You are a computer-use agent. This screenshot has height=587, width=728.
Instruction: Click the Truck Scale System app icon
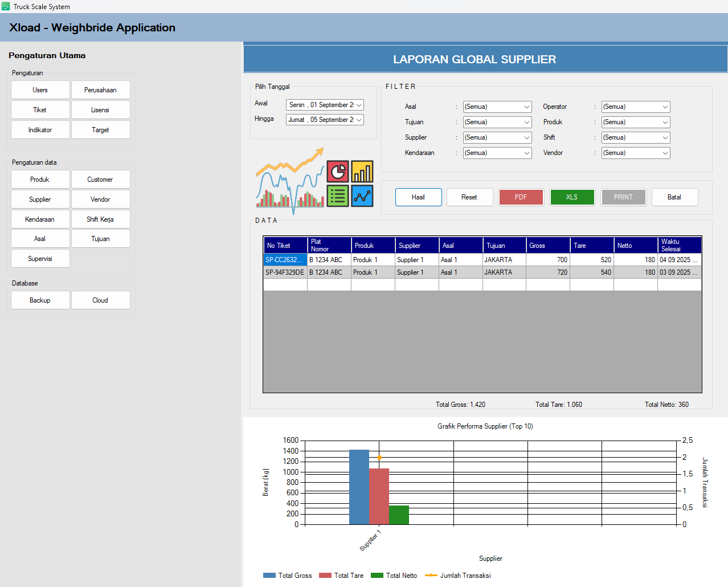pyautogui.click(x=6, y=6)
